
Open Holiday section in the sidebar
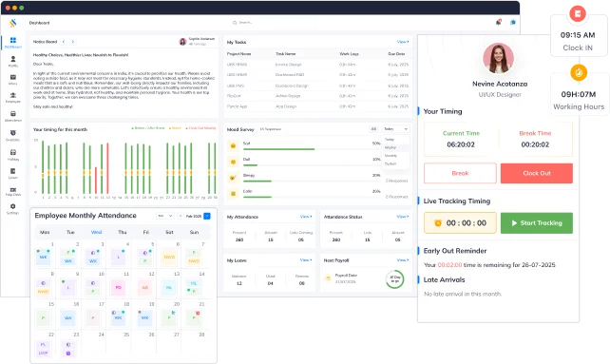13,155
